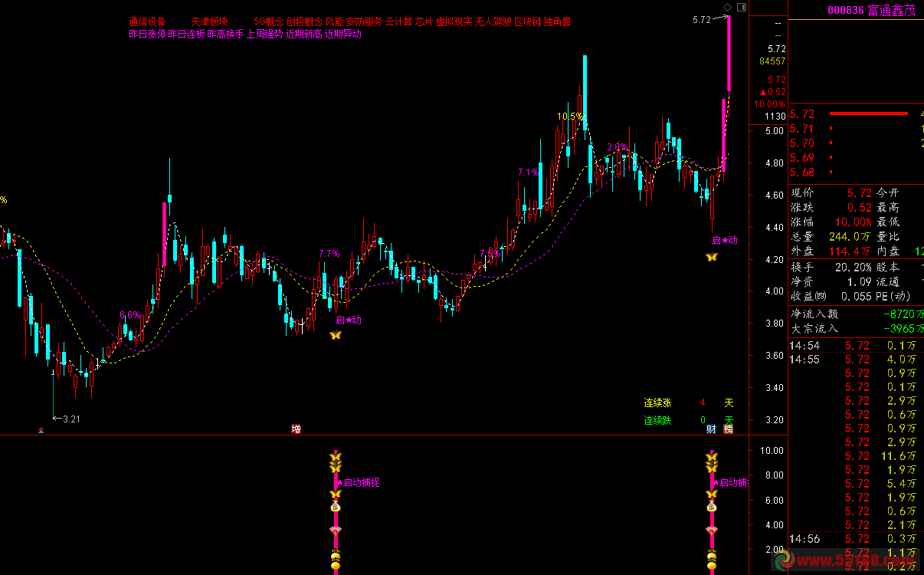The width and height of the screenshot is (924, 575).
Task: Click the 近期新高 status tag
Action: pos(303,34)
